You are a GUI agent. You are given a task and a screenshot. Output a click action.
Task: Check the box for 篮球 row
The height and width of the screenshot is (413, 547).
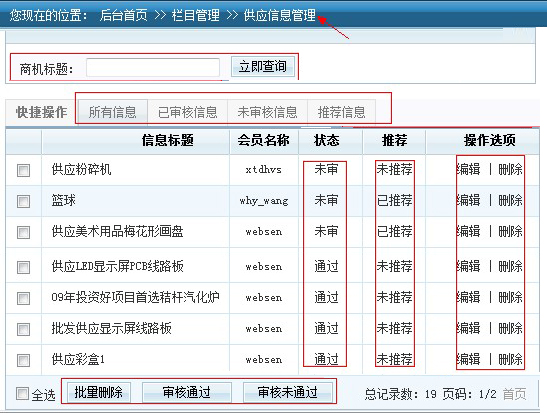coord(23,201)
